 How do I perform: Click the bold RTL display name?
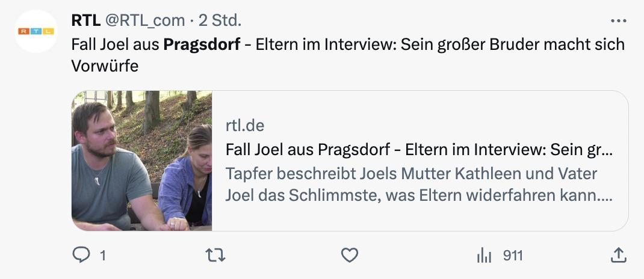[x=86, y=20]
